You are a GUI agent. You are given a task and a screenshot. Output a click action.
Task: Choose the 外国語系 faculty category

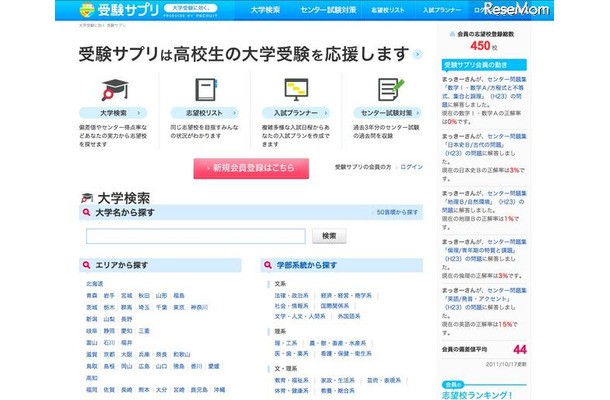click(349, 316)
